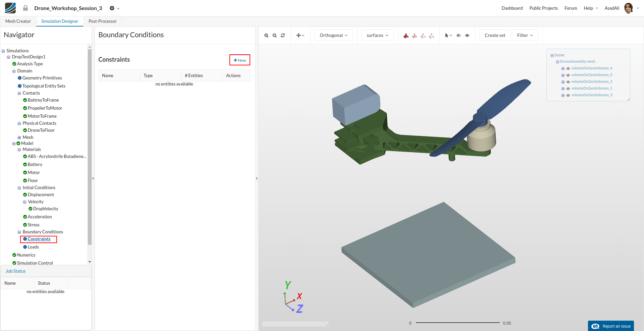Click the settings gear next to project name
Viewport: 644px width, 331px height.
[x=112, y=8]
